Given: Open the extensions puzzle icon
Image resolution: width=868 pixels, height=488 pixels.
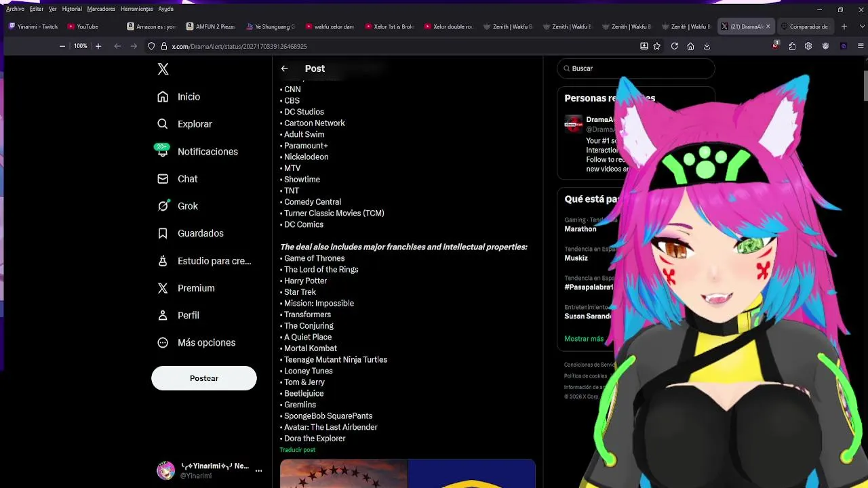Looking at the screenshot, I should point(792,46).
